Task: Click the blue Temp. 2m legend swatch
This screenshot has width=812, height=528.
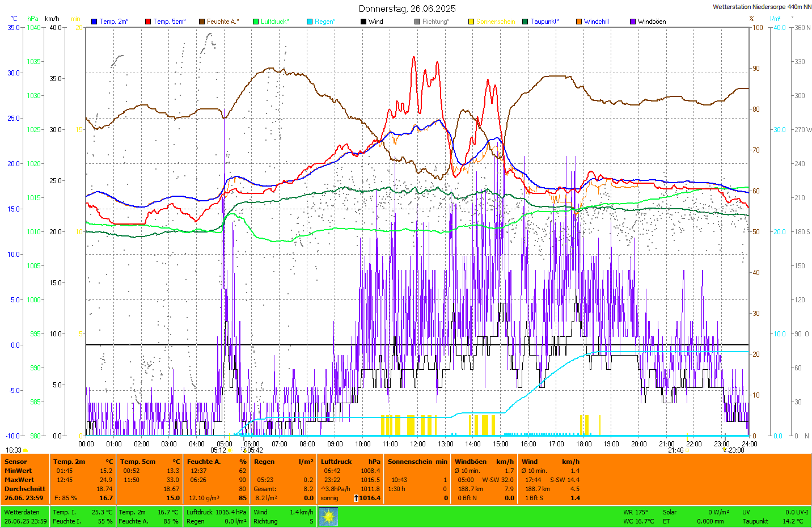Action: (x=94, y=22)
